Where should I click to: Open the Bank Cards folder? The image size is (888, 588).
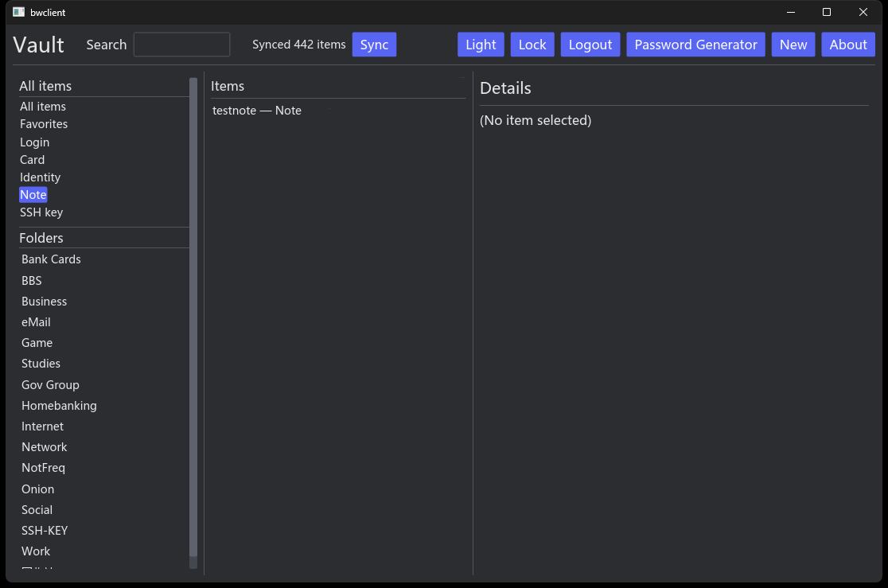pyautogui.click(x=51, y=259)
